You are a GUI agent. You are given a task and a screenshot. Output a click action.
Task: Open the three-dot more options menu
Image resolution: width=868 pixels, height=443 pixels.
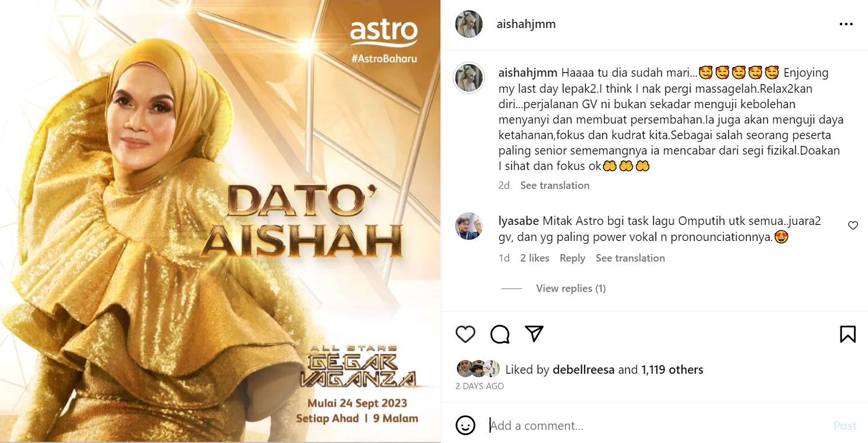846,24
